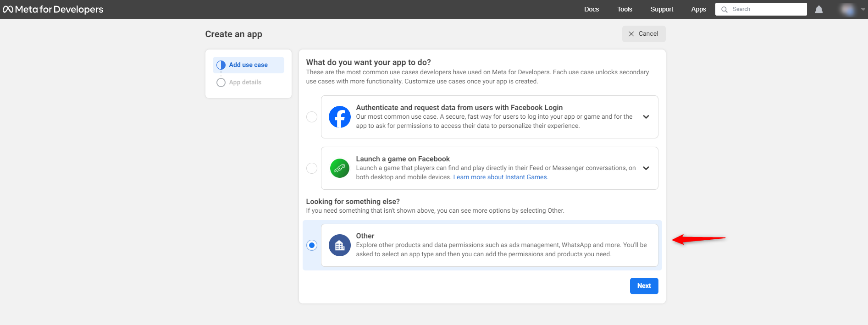Cancel app creation

point(644,34)
